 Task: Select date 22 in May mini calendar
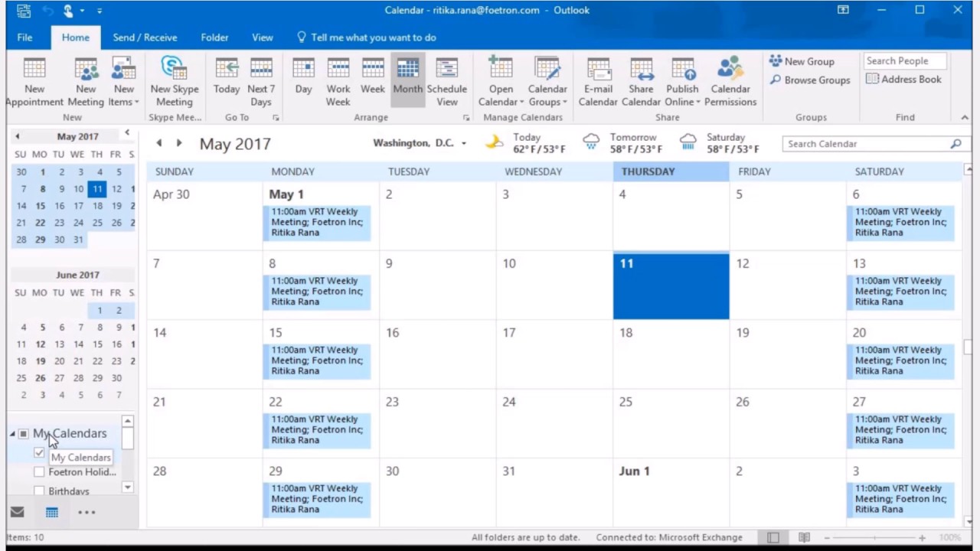pyautogui.click(x=41, y=223)
